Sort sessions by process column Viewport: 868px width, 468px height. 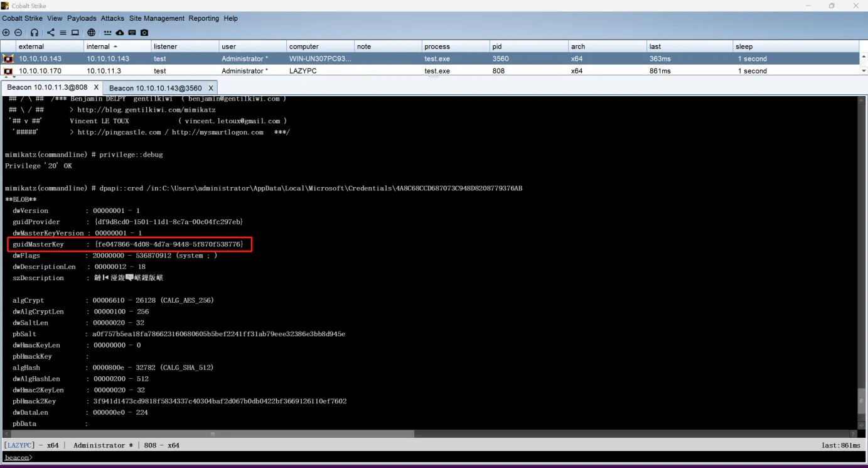pyautogui.click(x=456, y=46)
